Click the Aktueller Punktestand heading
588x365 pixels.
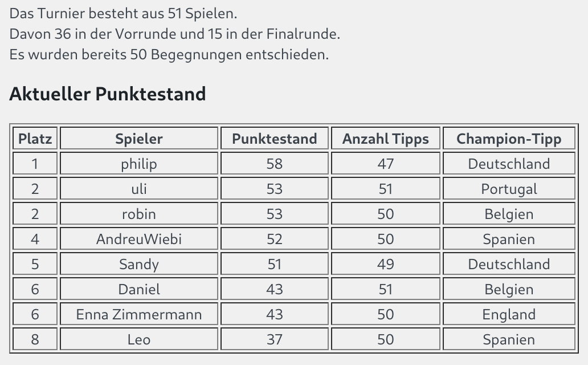tap(108, 94)
